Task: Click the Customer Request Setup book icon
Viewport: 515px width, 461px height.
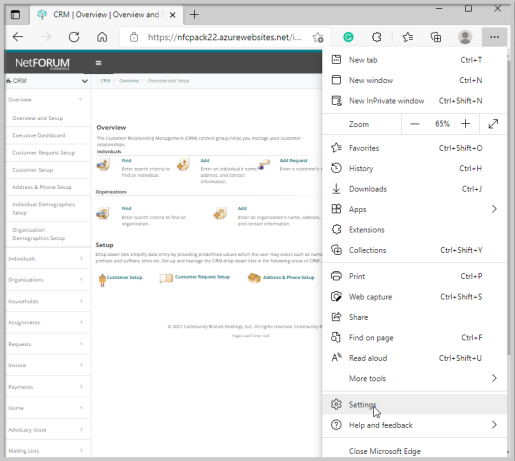Action: [166, 278]
